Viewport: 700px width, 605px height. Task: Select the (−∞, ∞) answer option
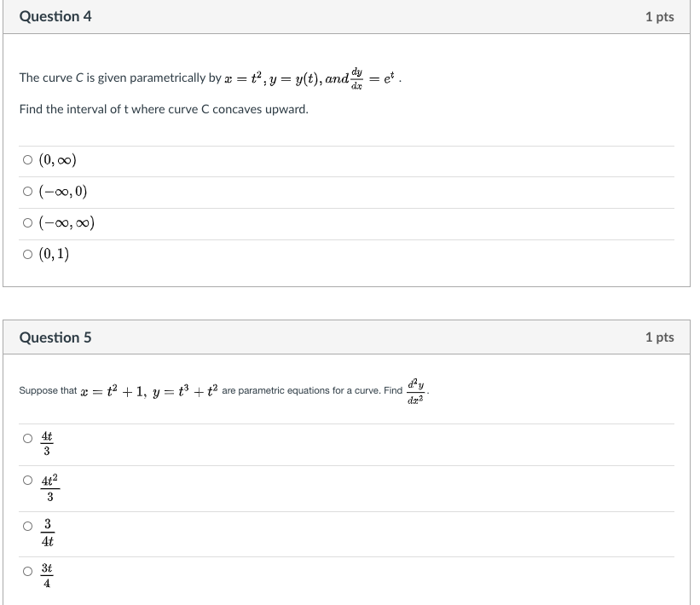click(x=26, y=223)
